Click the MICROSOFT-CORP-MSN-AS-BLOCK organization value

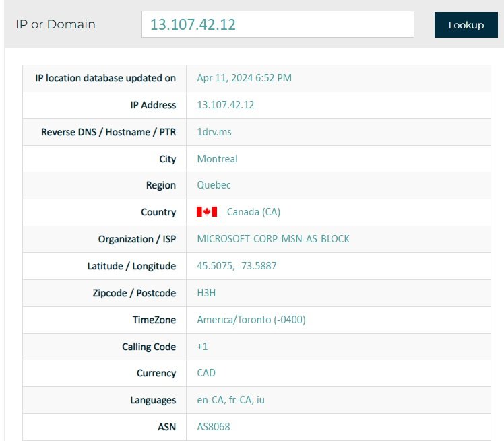273,239
